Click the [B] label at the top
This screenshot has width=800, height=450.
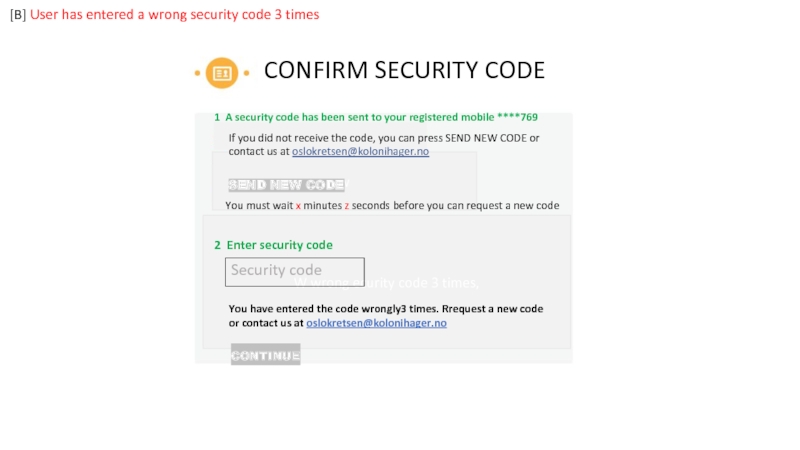pyautogui.click(x=18, y=15)
